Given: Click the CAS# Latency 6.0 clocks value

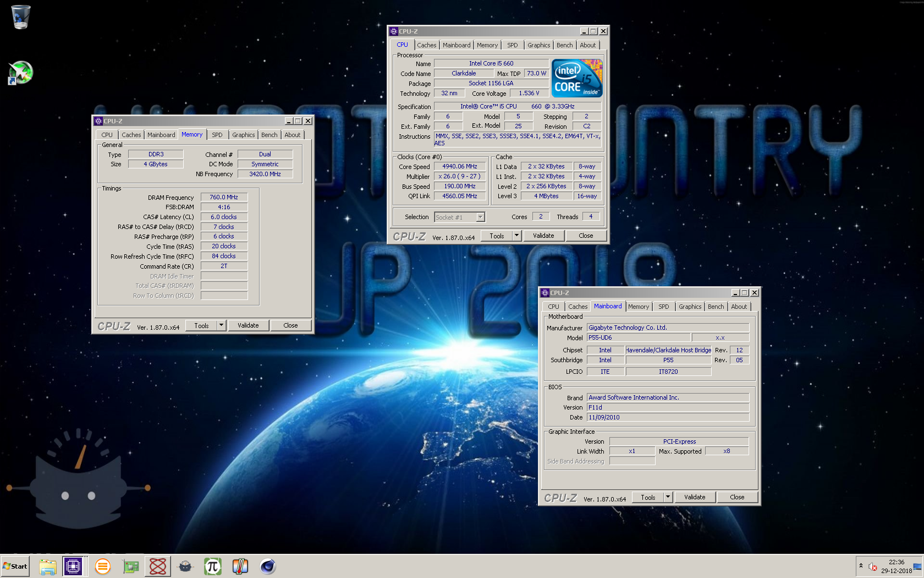Looking at the screenshot, I should click(x=224, y=217).
